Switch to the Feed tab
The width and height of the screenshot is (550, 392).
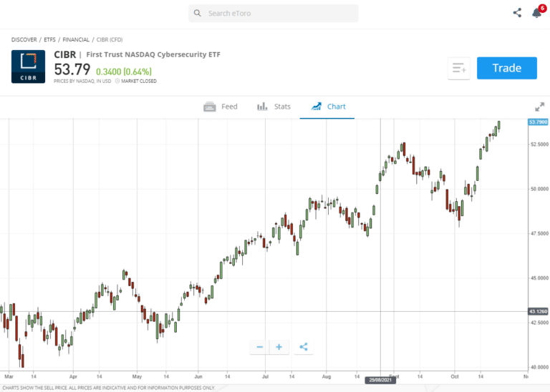coord(221,107)
